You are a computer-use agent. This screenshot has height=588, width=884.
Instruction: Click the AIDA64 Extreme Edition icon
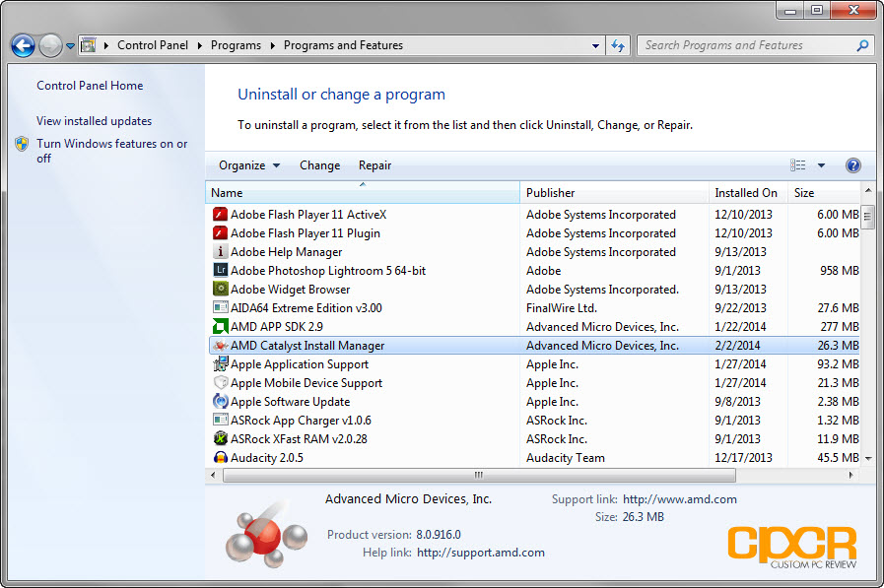[220, 307]
